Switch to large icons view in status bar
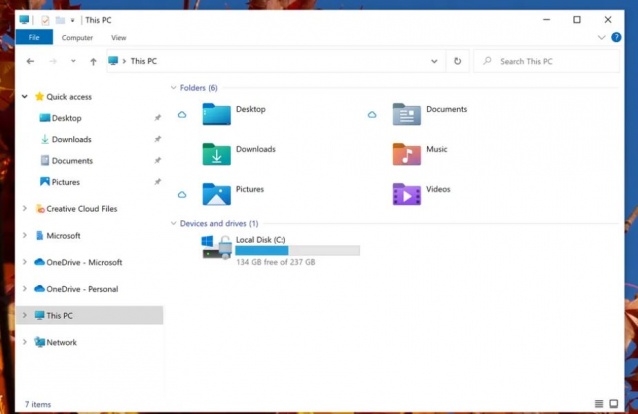Screen dimensions: 638x414 click(x=613, y=404)
